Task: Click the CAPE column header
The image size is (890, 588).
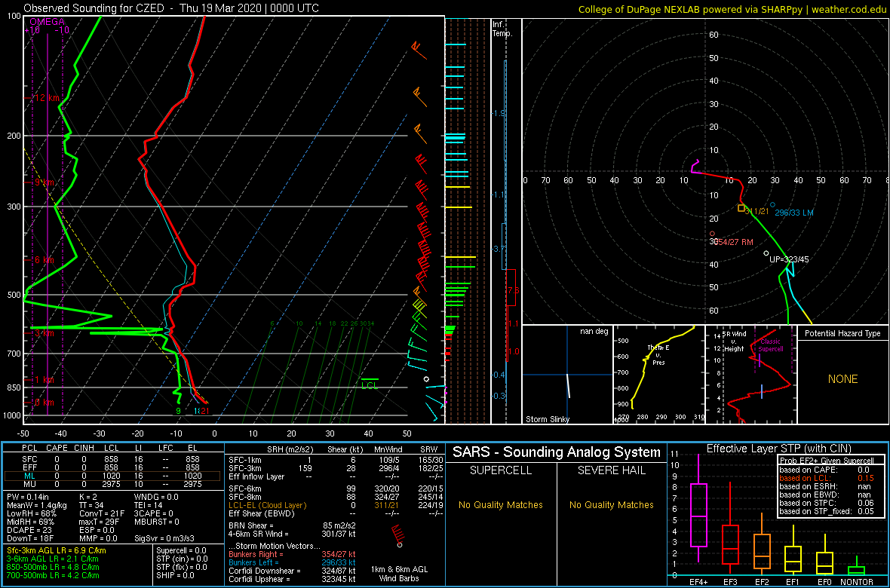Action: pos(57,449)
